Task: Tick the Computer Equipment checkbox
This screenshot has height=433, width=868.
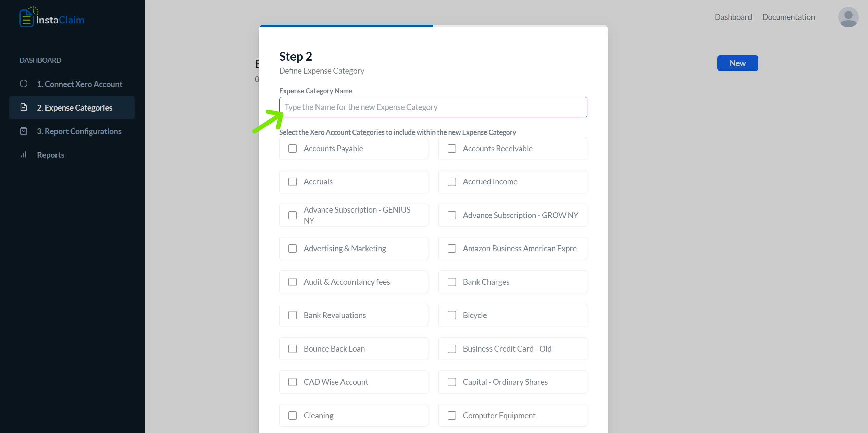Action: point(452,416)
